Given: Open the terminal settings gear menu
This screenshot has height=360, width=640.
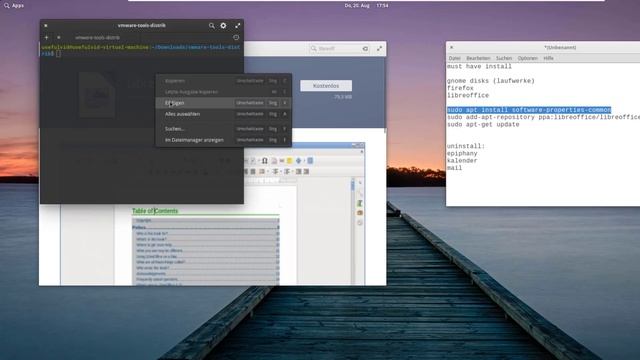Looking at the screenshot, I should [x=223, y=25].
